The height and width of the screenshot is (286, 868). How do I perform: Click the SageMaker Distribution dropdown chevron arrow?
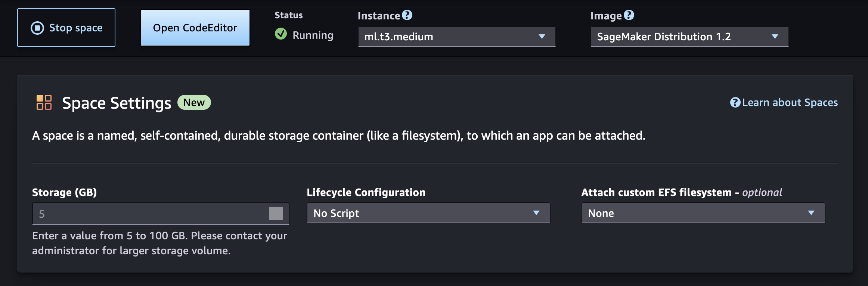tap(775, 37)
